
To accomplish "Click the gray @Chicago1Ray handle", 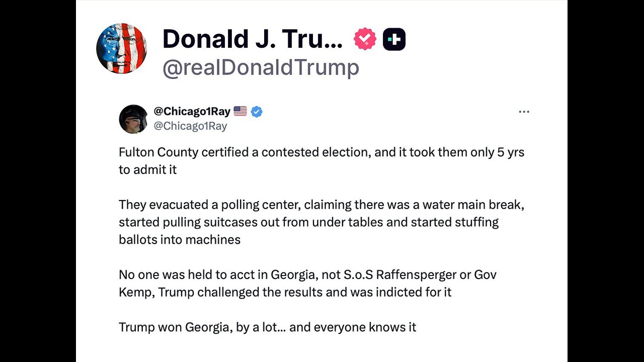I will (x=190, y=126).
